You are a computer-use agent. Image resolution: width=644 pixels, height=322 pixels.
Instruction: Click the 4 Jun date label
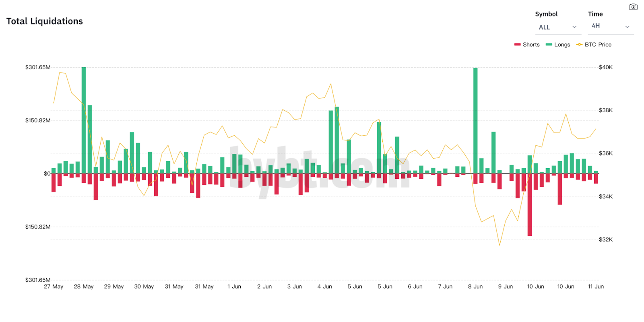click(325, 287)
